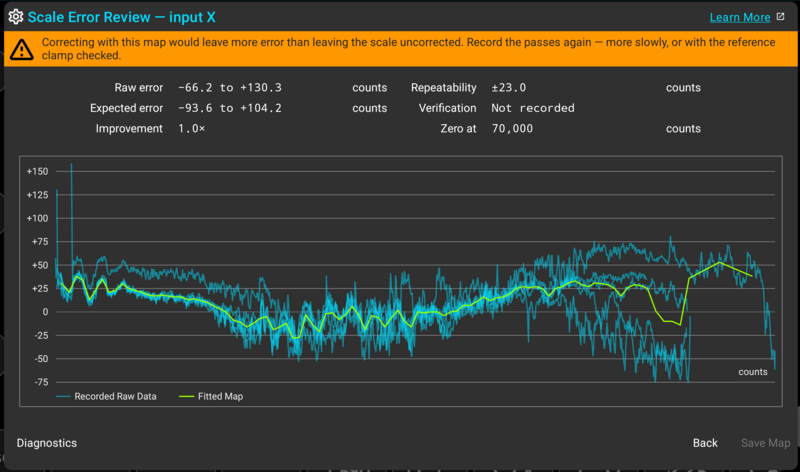Click the 'Repeatability' label
The width and height of the screenshot is (800, 472).
point(443,88)
